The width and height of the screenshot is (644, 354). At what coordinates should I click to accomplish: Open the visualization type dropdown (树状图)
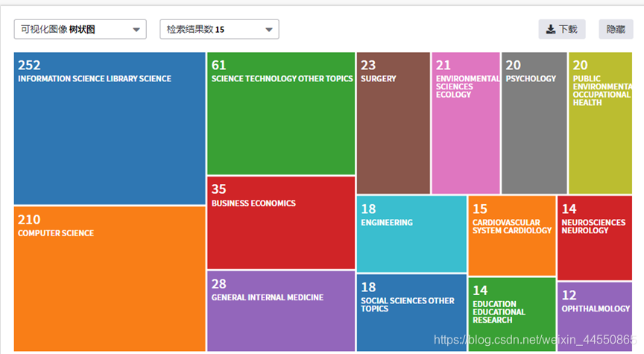[80, 29]
